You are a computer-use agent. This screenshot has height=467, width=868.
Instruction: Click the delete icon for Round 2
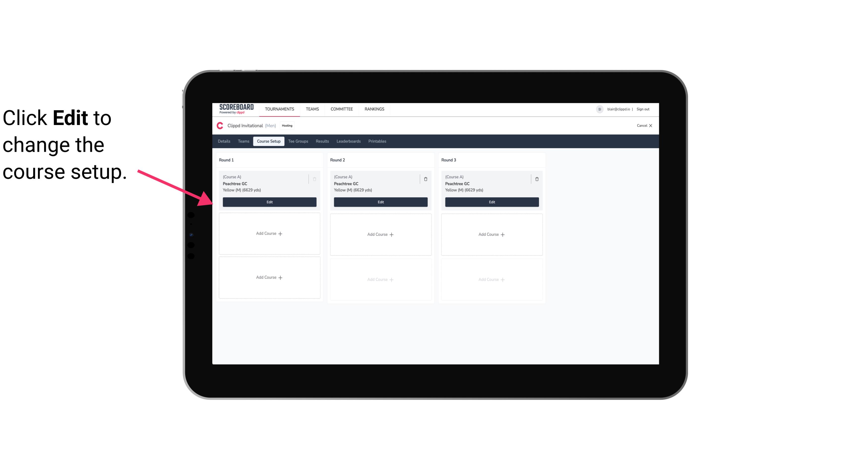[425, 179]
